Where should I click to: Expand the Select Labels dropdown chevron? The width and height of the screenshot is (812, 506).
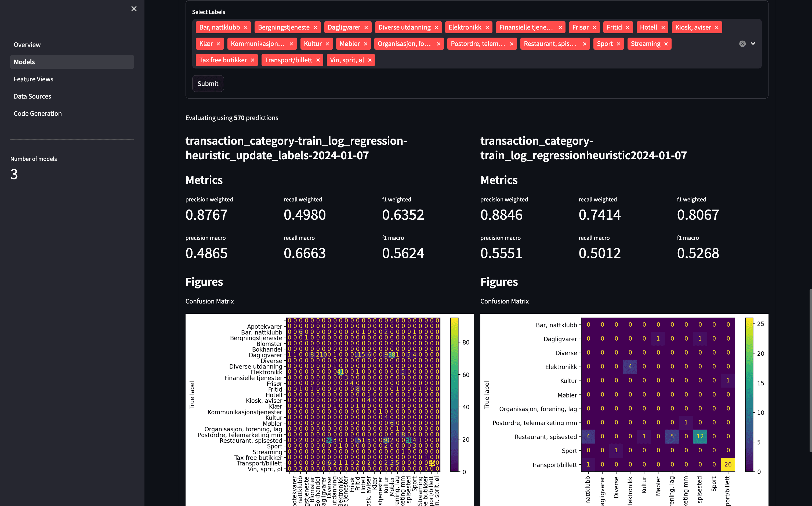tap(753, 44)
